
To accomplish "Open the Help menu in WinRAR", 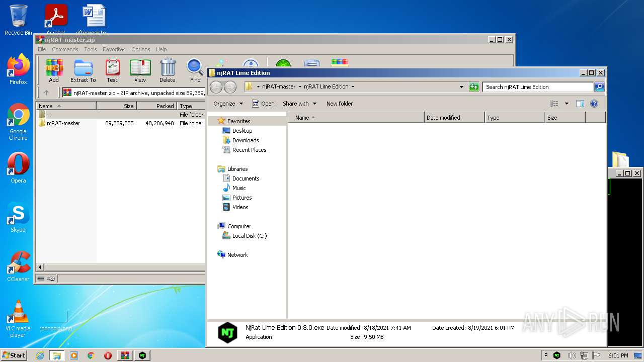I will 161,49.
